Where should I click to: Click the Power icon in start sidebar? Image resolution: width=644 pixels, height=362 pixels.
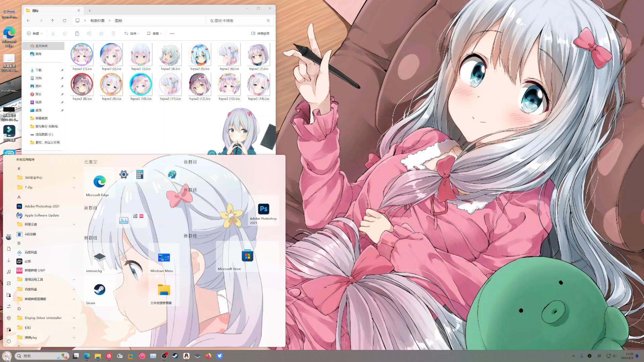coord(9,341)
